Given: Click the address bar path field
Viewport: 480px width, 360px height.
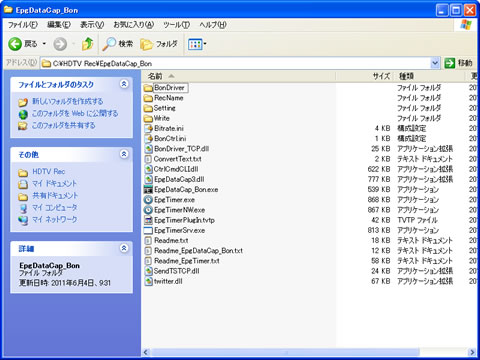Looking at the screenshot, I should click(235, 63).
